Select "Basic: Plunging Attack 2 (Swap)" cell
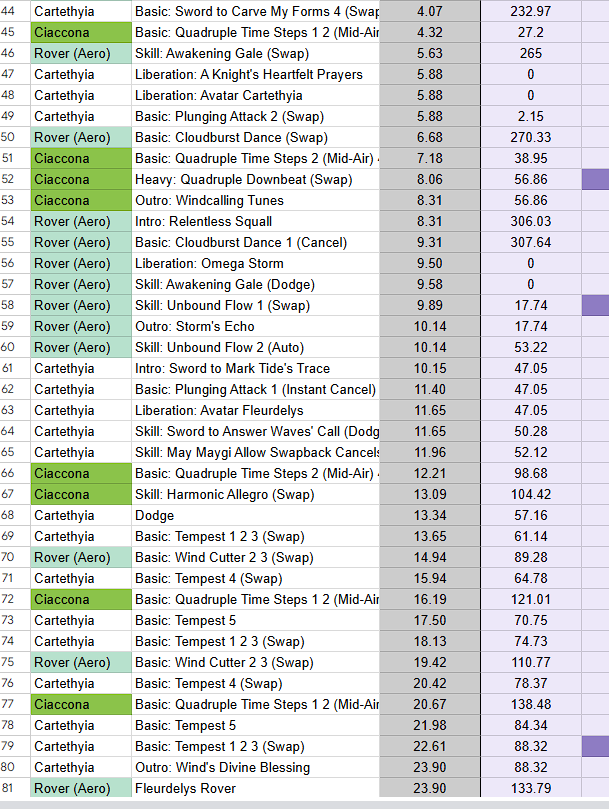 click(256, 117)
